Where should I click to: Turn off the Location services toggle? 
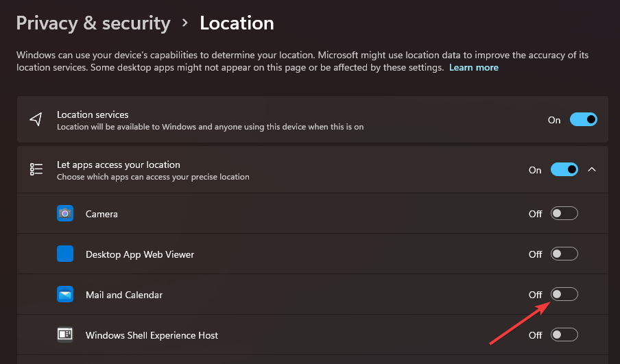[x=584, y=120]
